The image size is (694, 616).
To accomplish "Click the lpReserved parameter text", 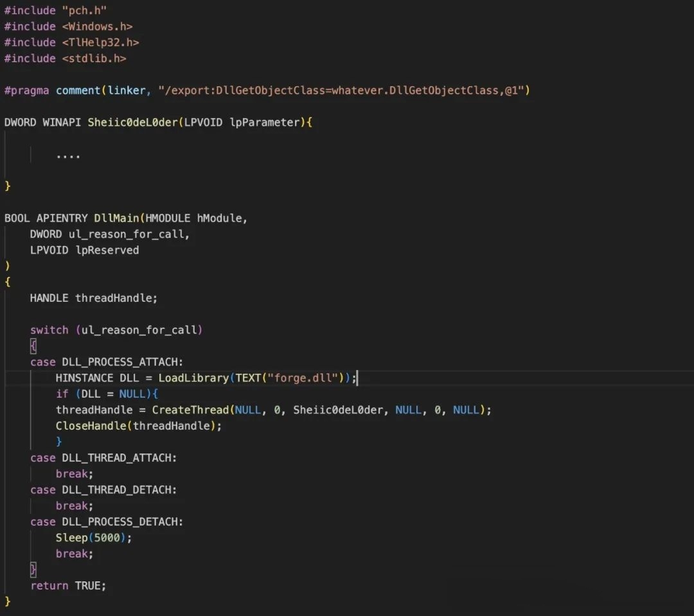I will click(107, 250).
